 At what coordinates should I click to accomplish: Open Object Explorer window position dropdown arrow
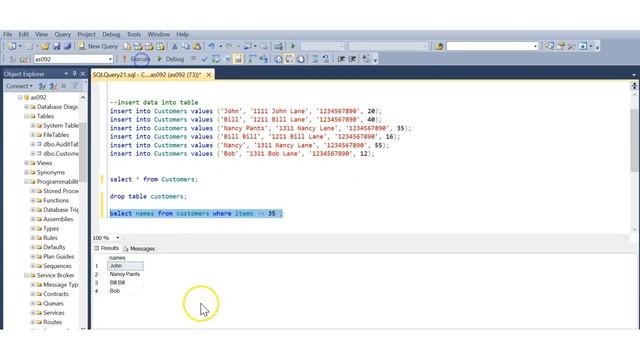coord(66,74)
